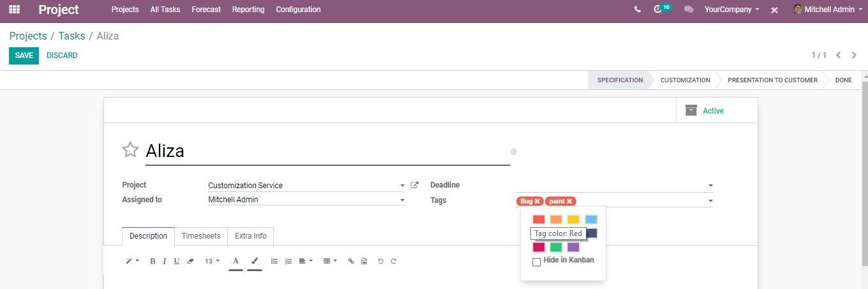Open the All Tasks menu

tap(165, 10)
